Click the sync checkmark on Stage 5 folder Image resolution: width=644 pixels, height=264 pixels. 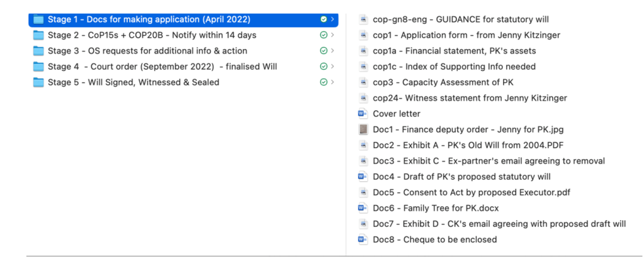tap(324, 82)
